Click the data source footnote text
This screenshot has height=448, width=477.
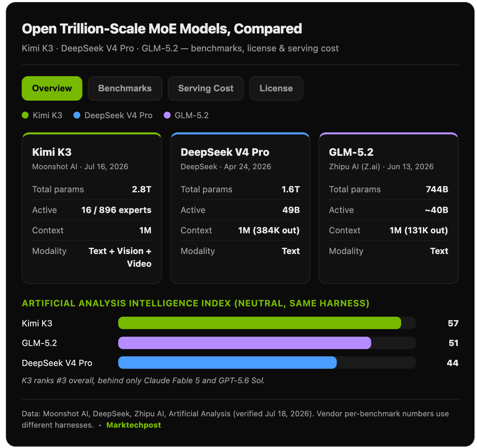tap(235, 419)
